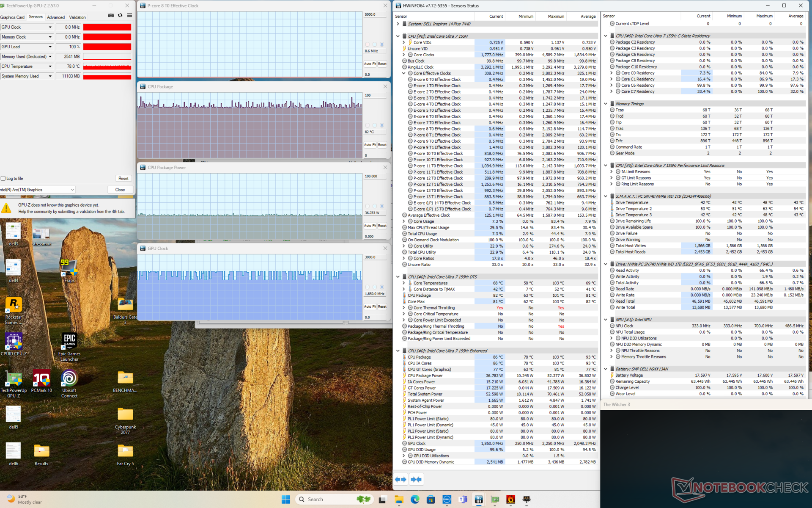Screen dimensions: 812x508
Task: Collapse Core Effective Clocks tree row
Action: click(404, 73)
